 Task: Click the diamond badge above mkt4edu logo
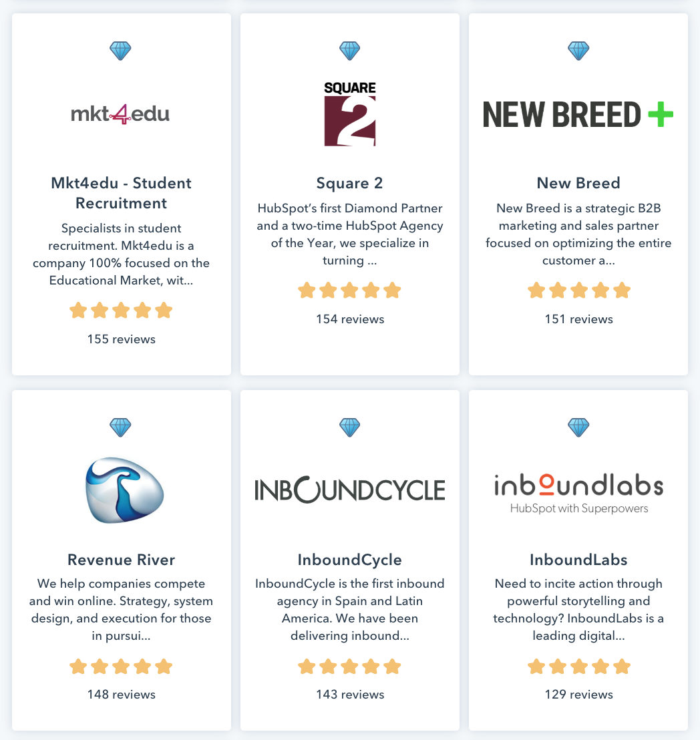click(120, 50)
